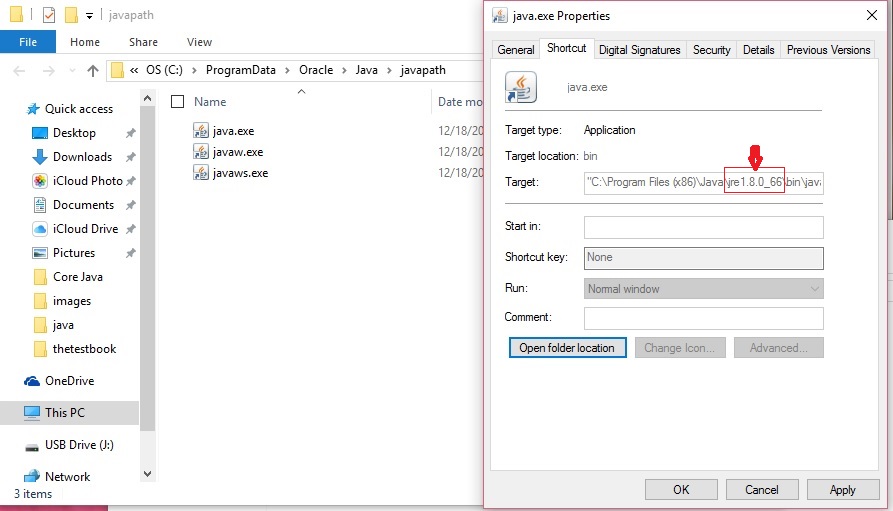The width and height of the screenshot is (893, 511).
Task: Expand breadcrumb chevron after OS (C:)
Action: coord(194,70)
